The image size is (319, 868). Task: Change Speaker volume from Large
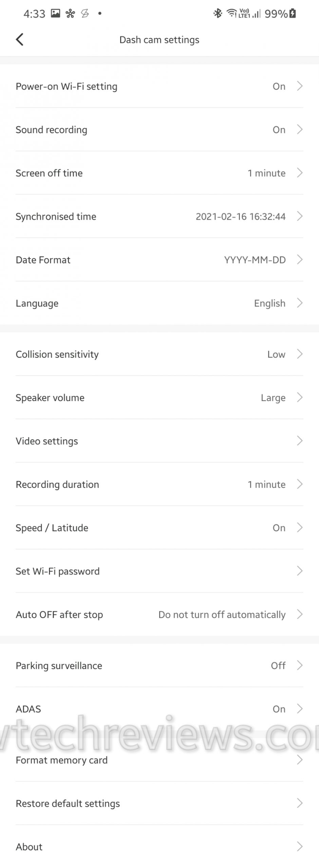[273, 398]
